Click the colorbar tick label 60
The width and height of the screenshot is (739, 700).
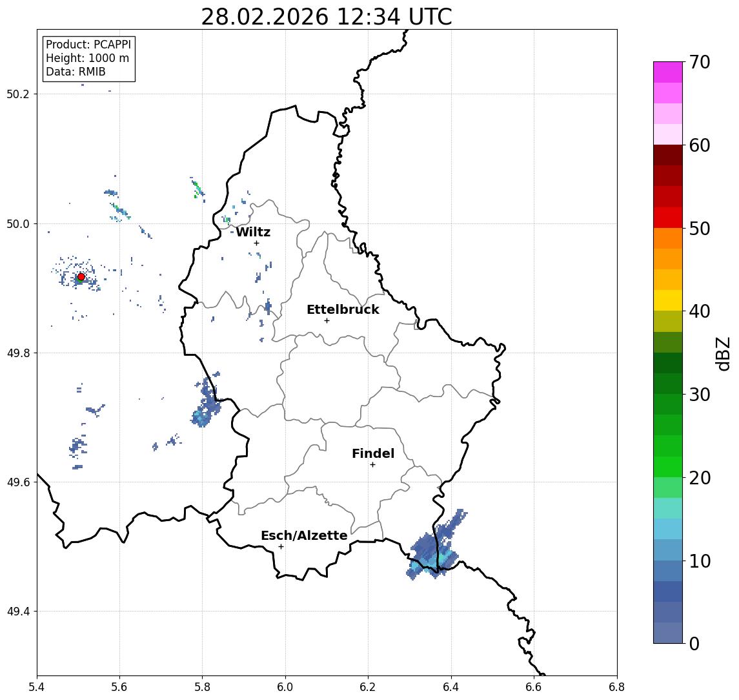[x=700, y=145]
